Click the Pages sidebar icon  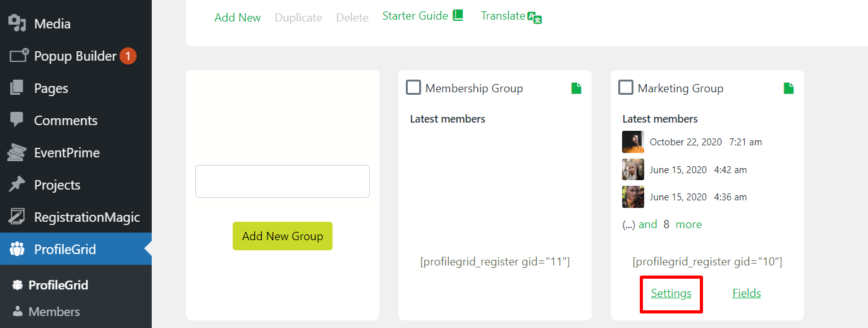(17, 88)
